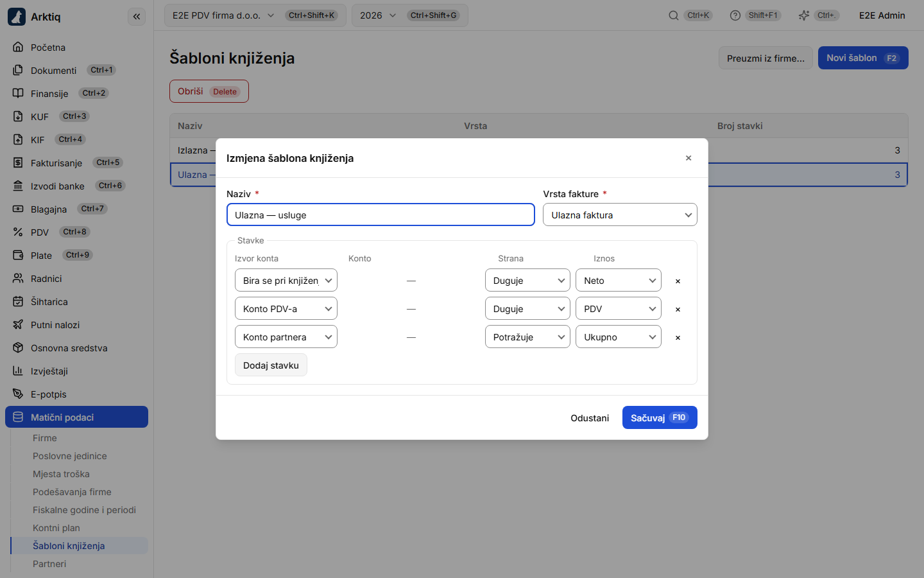The width and height of the screenshot is (924, 578).
Task: Click the Novi šablon button
Action: (x=863, y=58)
